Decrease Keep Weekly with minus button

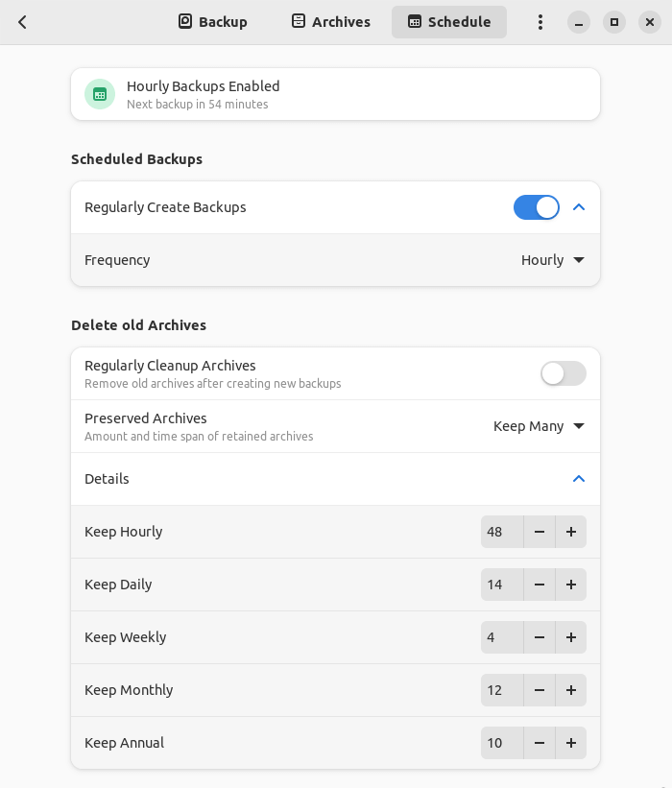tap(540, 637)
